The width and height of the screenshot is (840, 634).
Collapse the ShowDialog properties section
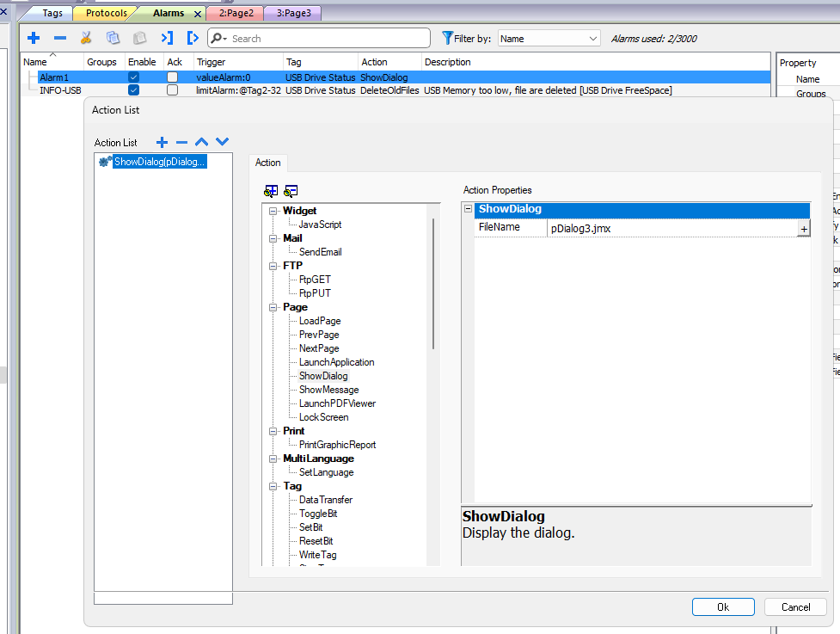468,209
